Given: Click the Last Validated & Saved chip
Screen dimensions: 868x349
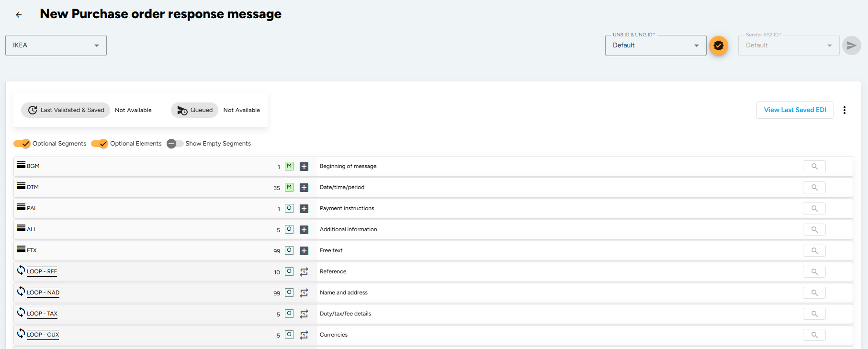Looking at the screenshot, I should pyautogui.click(x=66, y=110).
